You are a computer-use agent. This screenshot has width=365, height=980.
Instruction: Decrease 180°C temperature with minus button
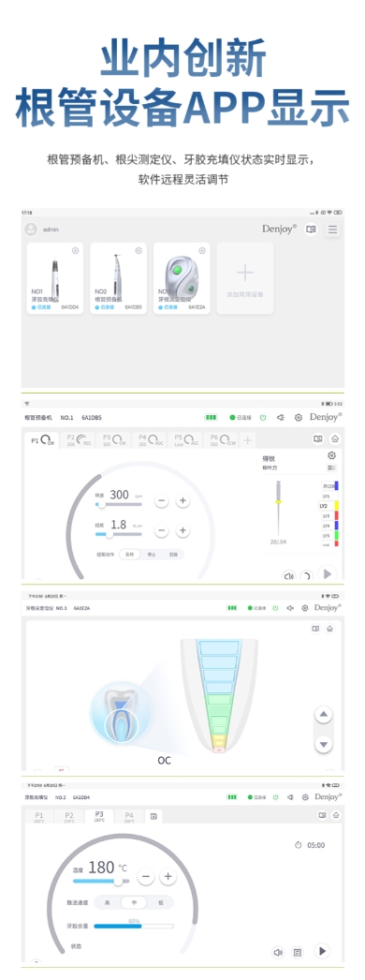pyautogui.click(x=146, y=876)
